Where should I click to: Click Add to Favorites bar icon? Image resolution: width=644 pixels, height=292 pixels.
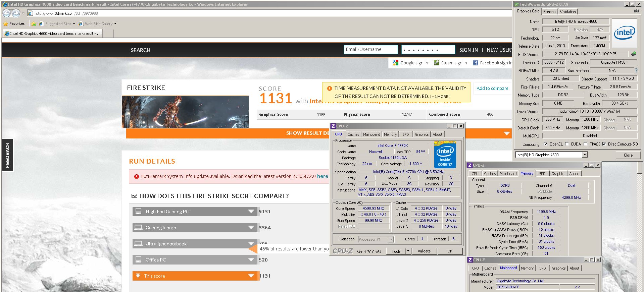pos(33,24)
